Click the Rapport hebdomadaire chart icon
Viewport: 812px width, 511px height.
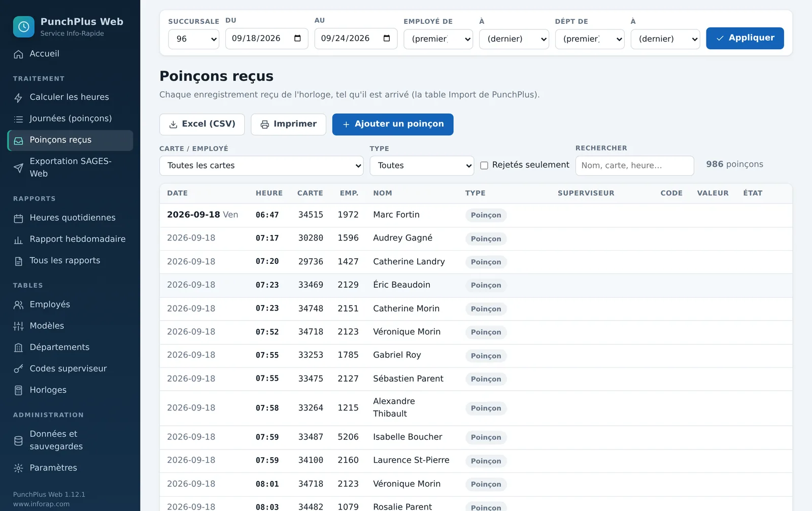[18, 240]
